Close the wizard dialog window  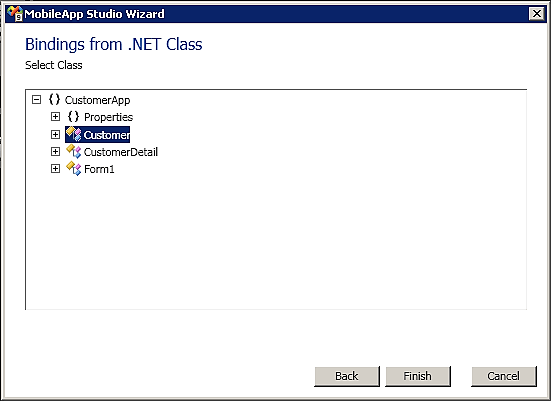537,14
